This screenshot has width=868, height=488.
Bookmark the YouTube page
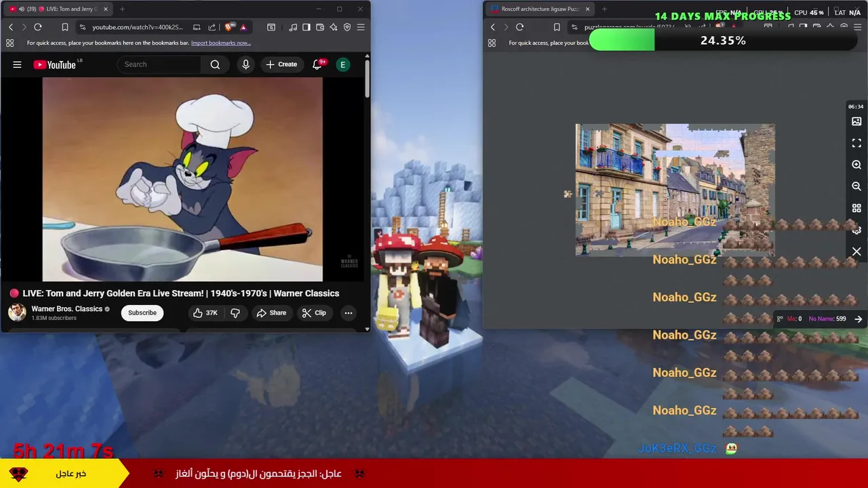tap(65, 27)
